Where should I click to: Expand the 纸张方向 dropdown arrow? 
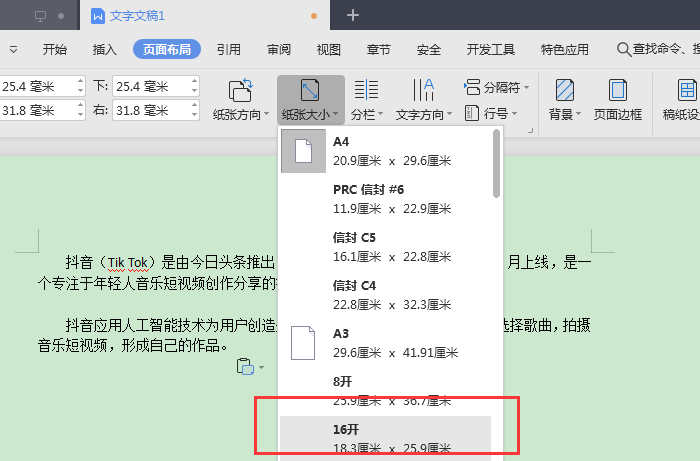[x=267, y=114]
